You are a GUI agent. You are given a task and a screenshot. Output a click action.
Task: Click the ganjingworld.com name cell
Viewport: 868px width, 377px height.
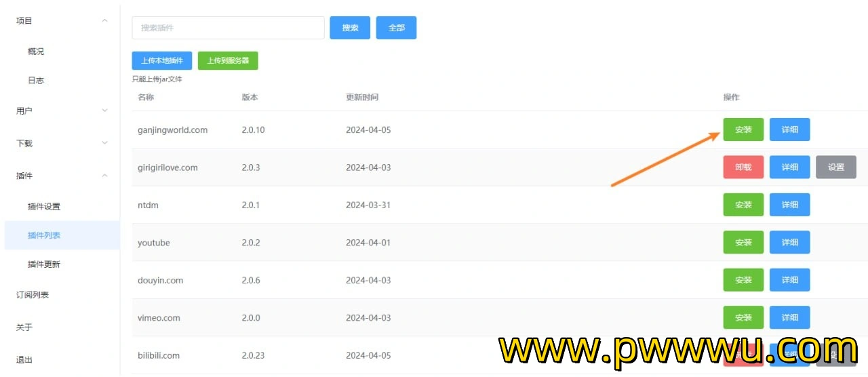click(172, 130)
